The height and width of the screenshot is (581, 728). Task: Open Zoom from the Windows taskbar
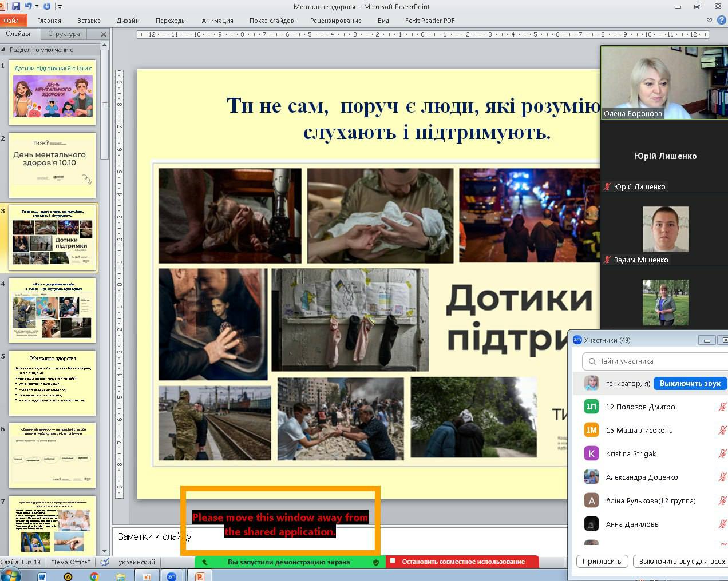point(171,576)
